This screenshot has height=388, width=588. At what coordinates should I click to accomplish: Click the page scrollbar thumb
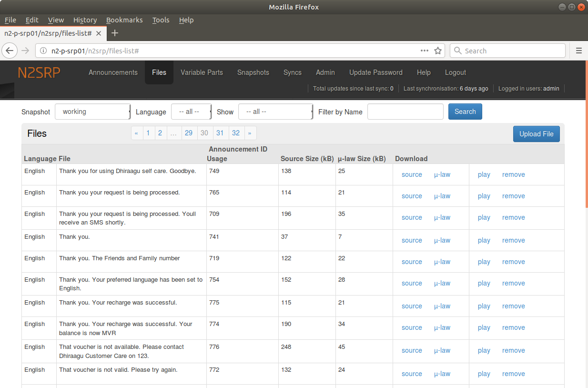click(x=586, y=134)
